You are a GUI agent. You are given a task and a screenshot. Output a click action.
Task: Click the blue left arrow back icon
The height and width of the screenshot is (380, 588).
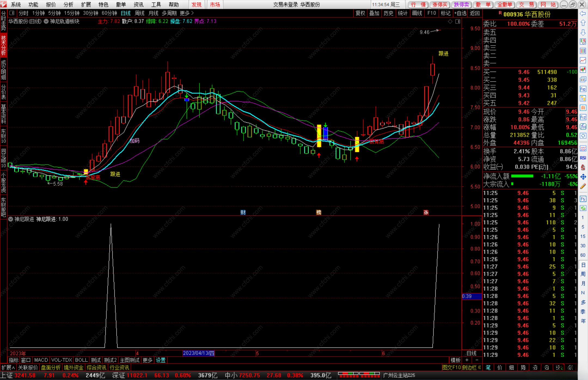click(583, 14)
